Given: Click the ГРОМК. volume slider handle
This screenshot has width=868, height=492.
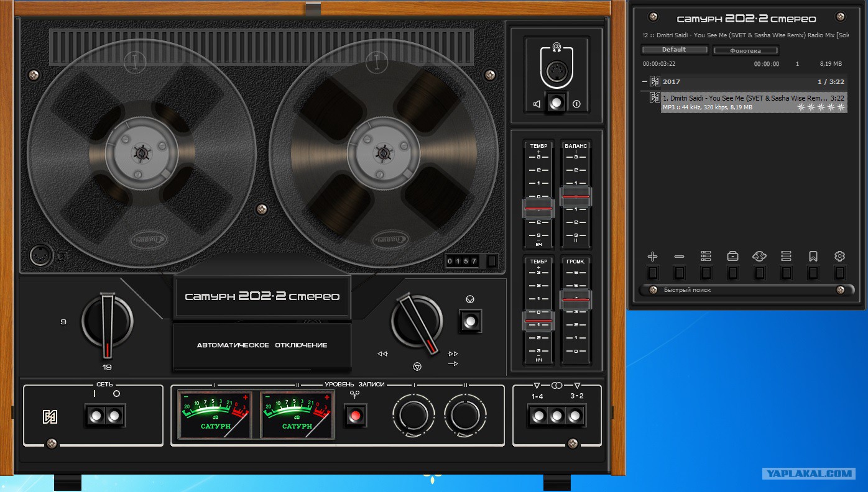Looking at the screenshot, I should 576,300.
